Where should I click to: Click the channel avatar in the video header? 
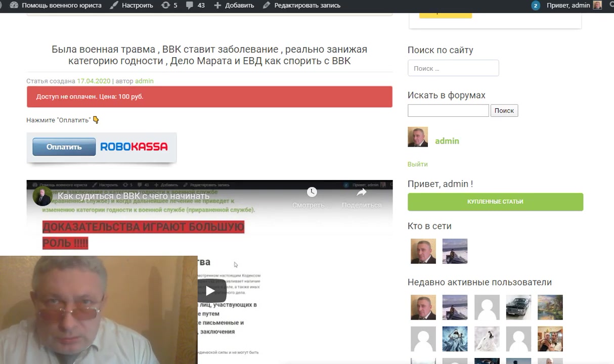point(42,196)
